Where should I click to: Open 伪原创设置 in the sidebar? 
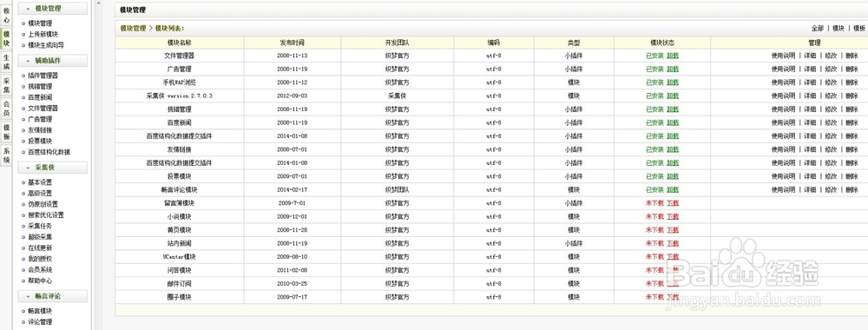[43, 204]
